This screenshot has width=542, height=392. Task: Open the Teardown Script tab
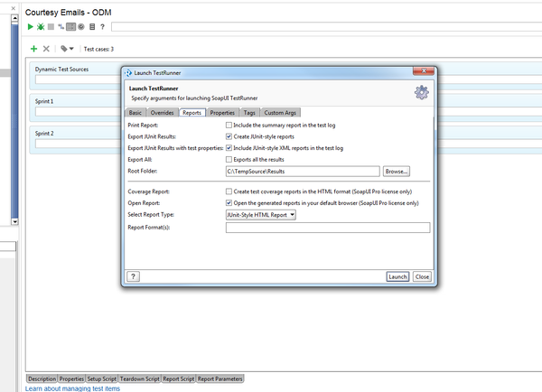(x=140, y=378)
